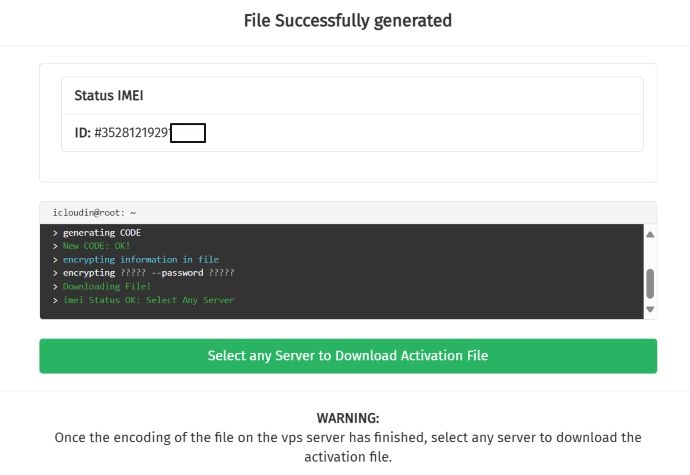This screenshot has width=690, height=475.
Task: Click "imei Status OK: Select Any Server" line
Action: 148,300
